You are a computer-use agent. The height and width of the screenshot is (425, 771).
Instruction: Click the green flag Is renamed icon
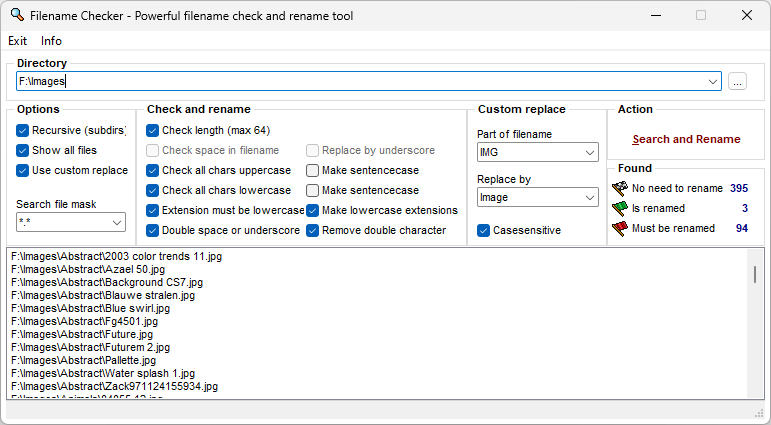point(620,209)
